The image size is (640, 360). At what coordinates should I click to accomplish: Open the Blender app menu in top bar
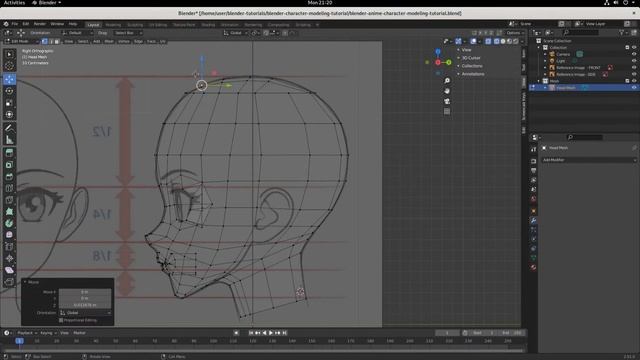point(47,2)
